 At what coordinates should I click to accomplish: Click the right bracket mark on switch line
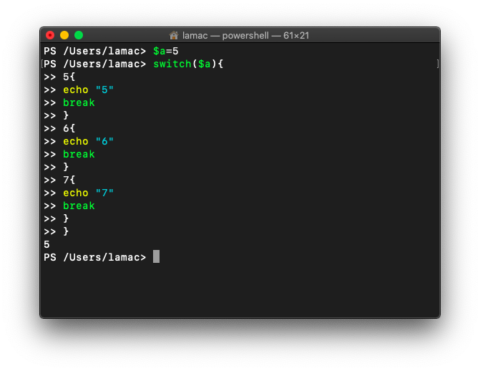point(438,64)
